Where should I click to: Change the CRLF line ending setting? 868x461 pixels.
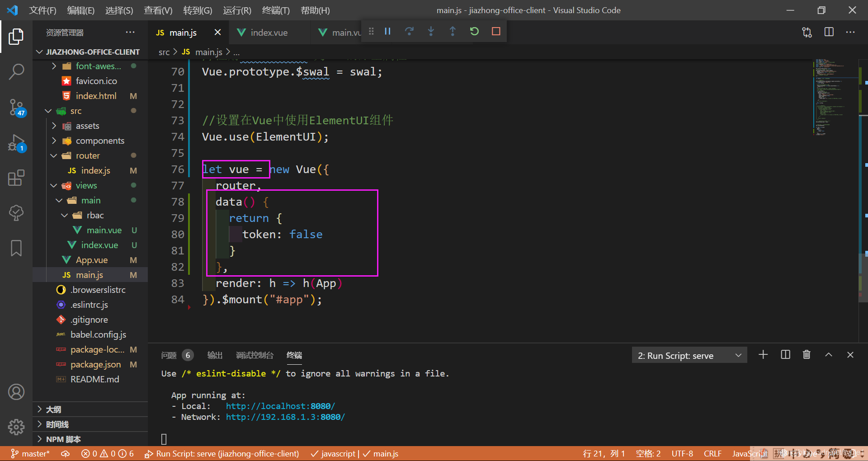pyautogui.click(x=712, y=453)
